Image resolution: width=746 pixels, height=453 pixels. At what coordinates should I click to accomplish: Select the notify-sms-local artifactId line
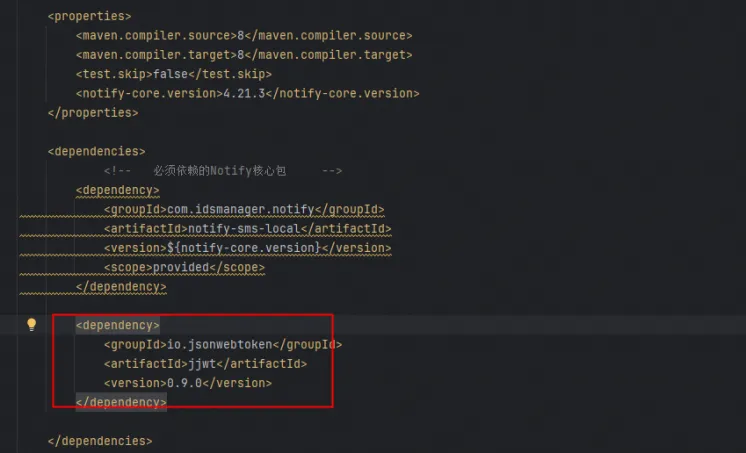[x=245, y=228]
